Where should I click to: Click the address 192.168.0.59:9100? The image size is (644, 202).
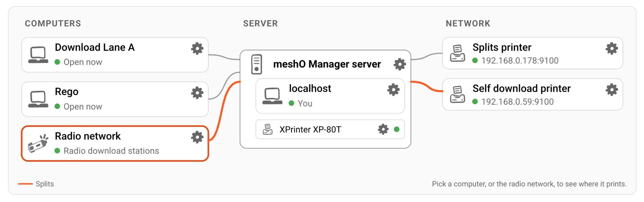click(517, 102)
